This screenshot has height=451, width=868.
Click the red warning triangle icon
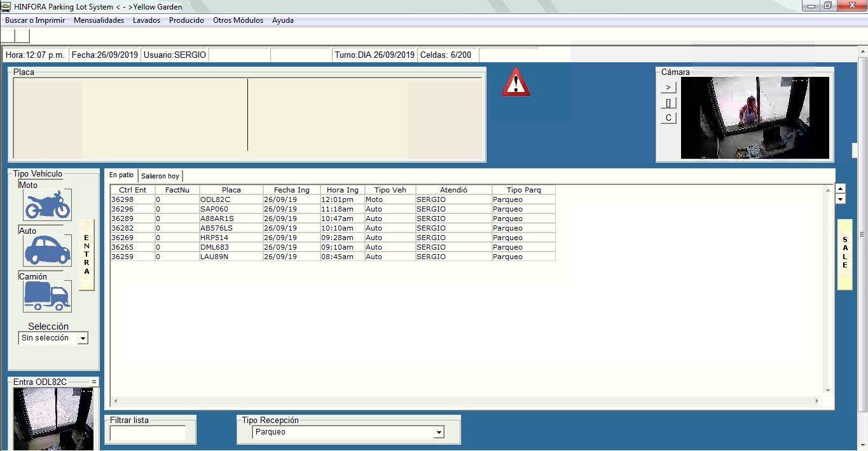click(x=516, y=83)
